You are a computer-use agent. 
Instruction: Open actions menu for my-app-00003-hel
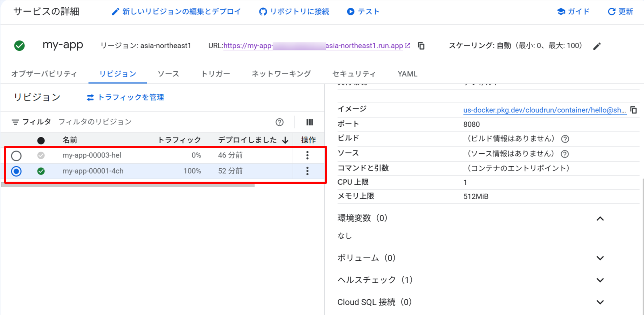[307, 155]
